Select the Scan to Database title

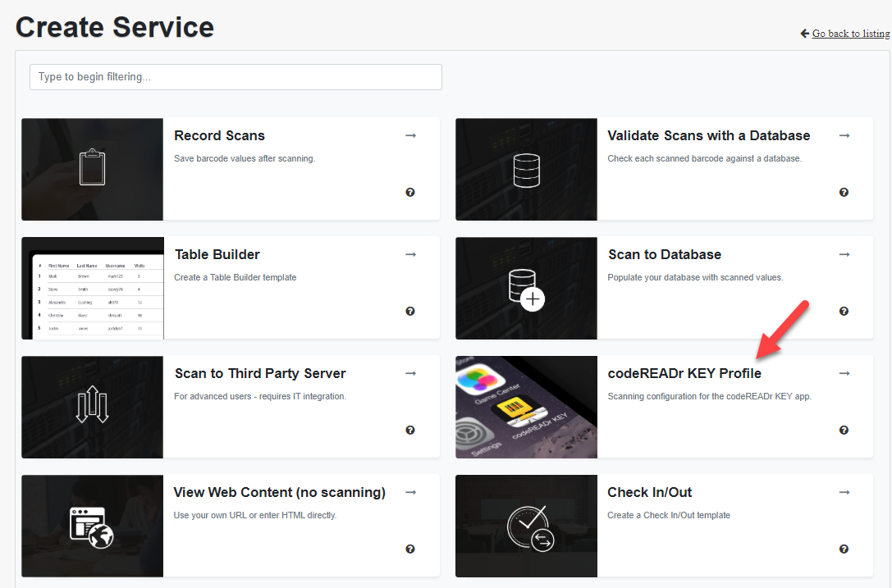coord(665,254)
